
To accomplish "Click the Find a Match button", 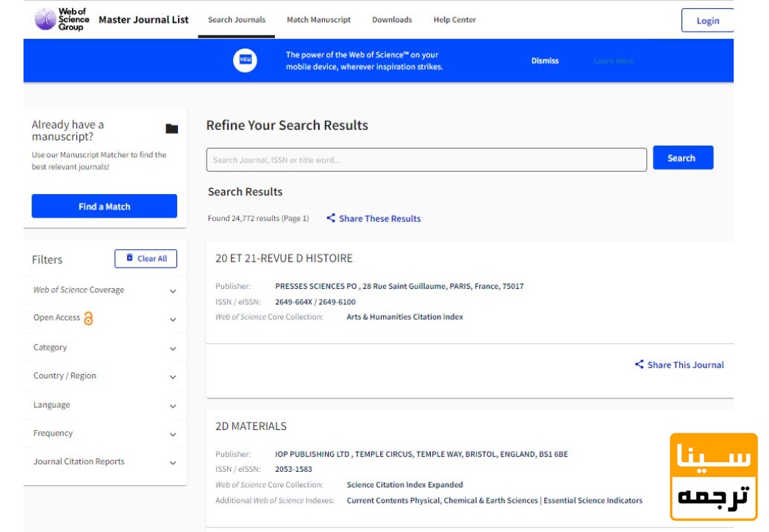I will [x=104, y=206].
